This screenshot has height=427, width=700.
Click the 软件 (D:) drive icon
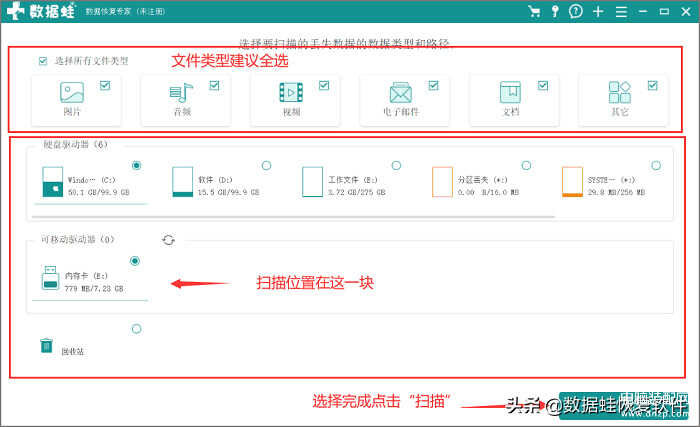(183, 182)
